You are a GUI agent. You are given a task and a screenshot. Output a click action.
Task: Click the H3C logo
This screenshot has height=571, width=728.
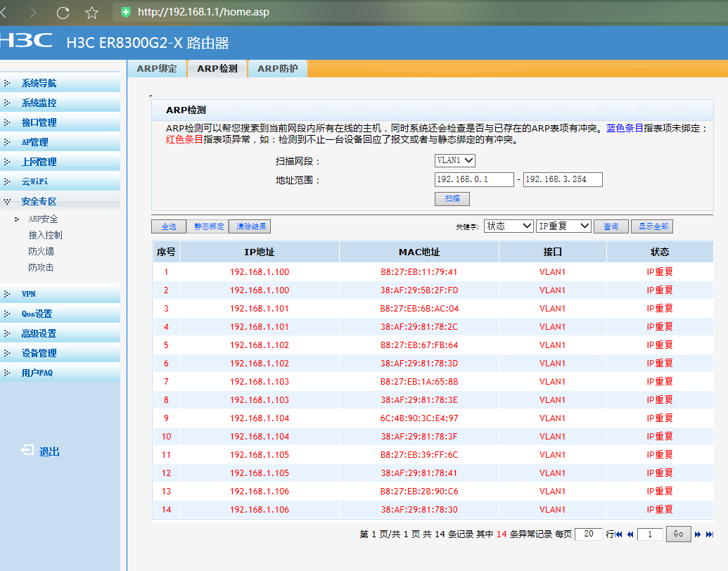(x=26, y=41)
